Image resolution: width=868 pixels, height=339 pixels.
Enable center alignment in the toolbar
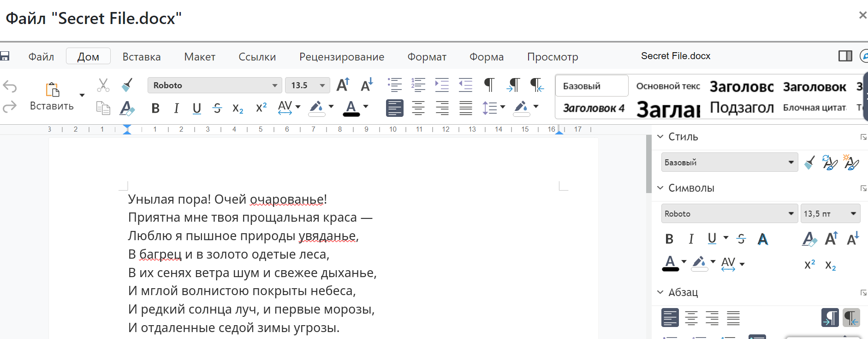(x=418, y=109)
